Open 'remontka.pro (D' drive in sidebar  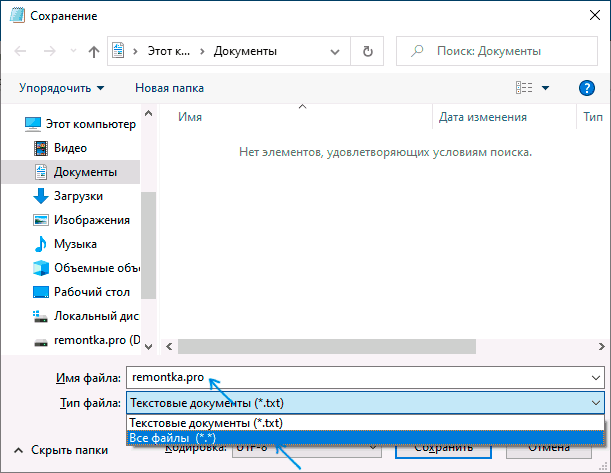(x=97, y=340)
